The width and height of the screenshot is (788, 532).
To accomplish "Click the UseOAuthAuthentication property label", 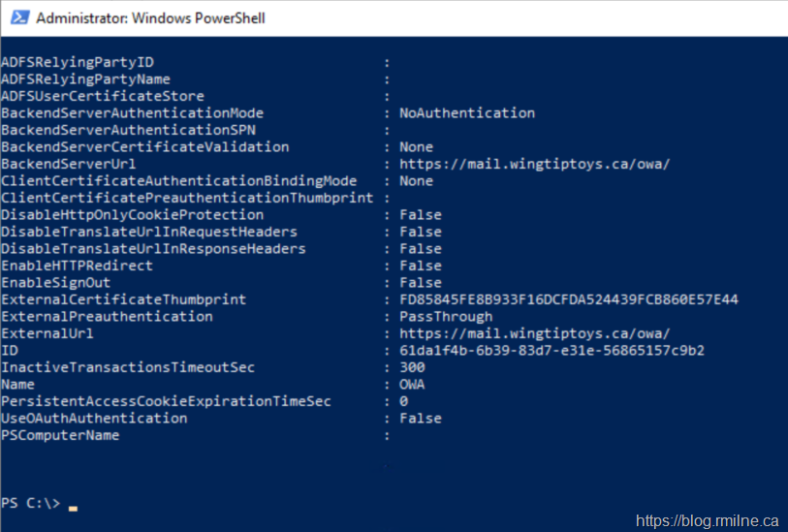I will 94,419.
